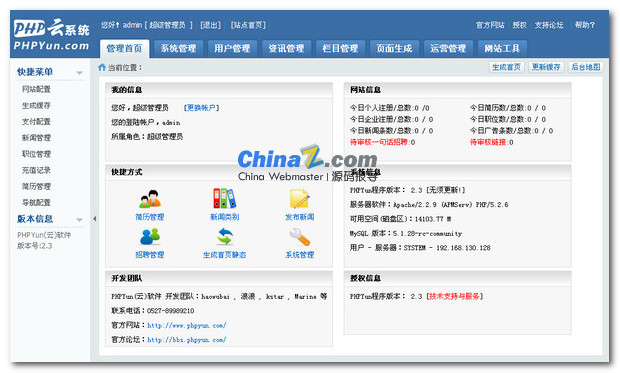Select 支付配置 in the sidebar
620x373 pixels.
tap(36, 122)
